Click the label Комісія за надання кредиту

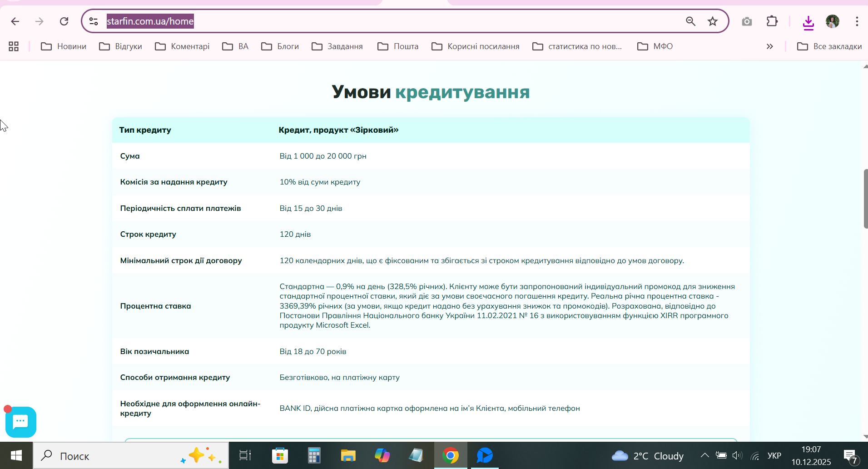174,182
